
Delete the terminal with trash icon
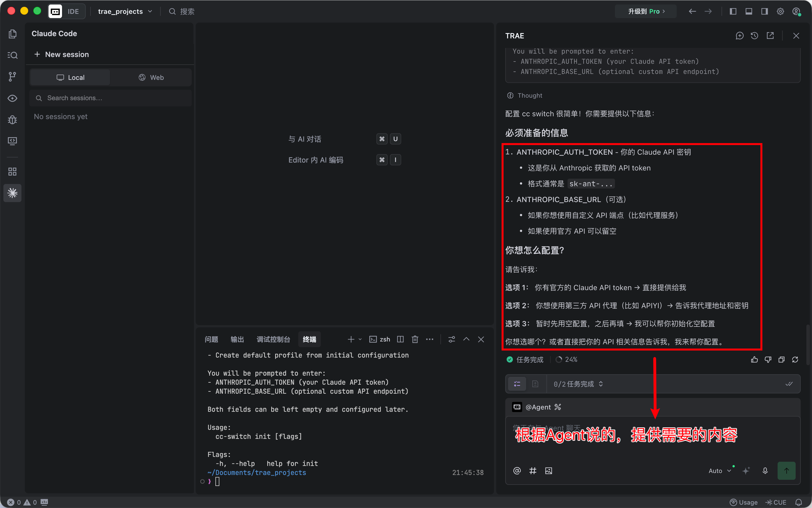tap(415, 339)
